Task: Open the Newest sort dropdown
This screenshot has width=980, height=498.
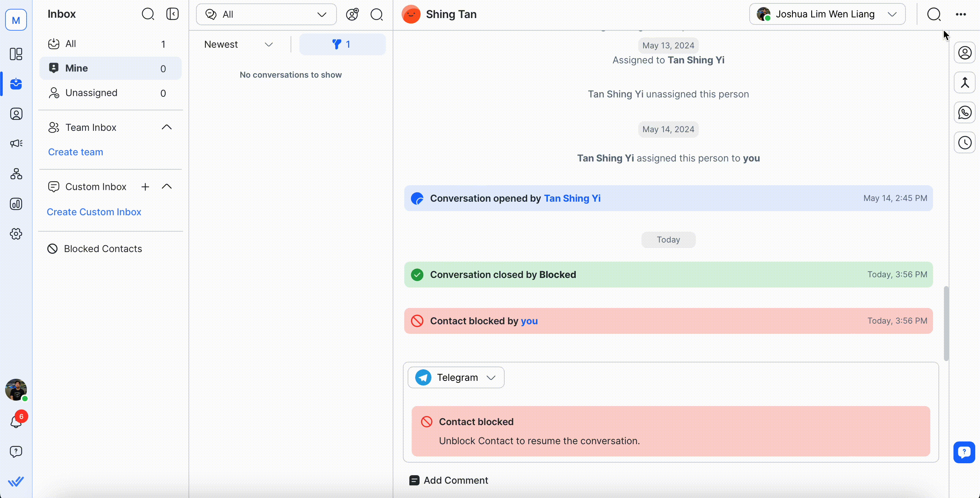Action: [239, 45]
